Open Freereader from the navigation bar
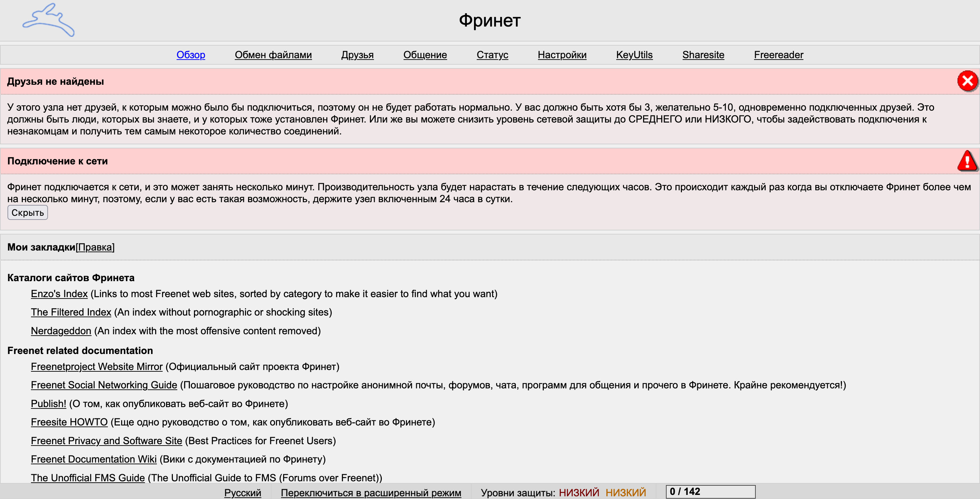The image size is (980, 499). point(778,55)
